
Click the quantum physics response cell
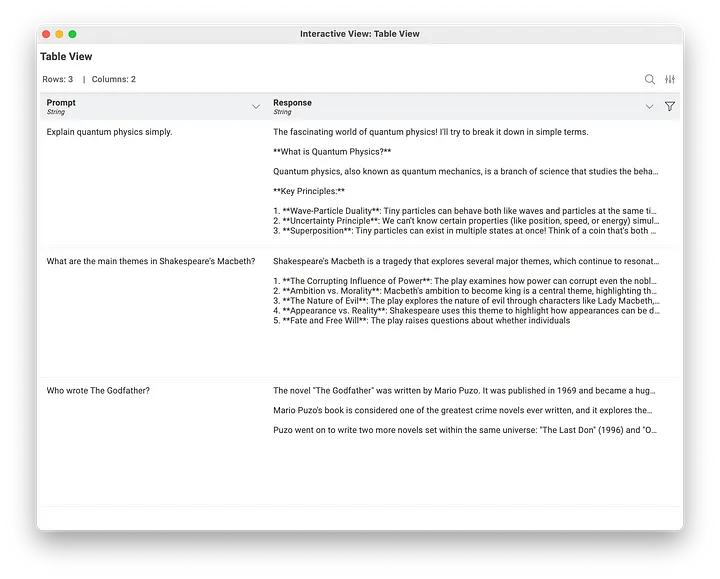click(465, 181)
